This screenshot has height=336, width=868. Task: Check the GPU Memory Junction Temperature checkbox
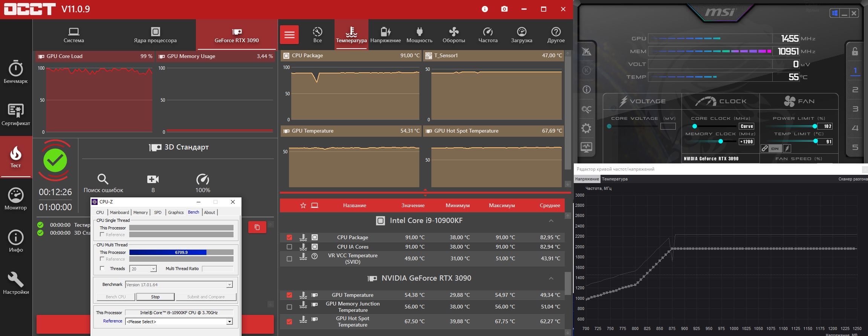(x=289, y=307)
